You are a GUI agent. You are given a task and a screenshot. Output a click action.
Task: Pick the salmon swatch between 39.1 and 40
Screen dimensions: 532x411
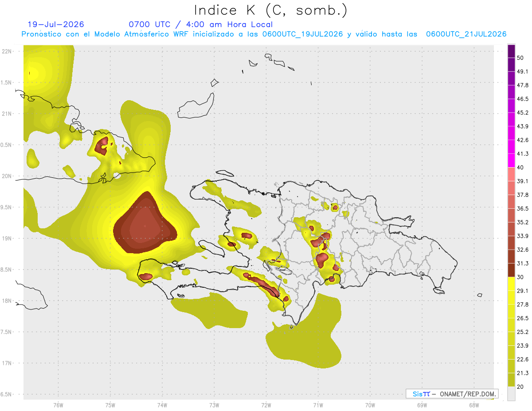[x=511, y=174]
